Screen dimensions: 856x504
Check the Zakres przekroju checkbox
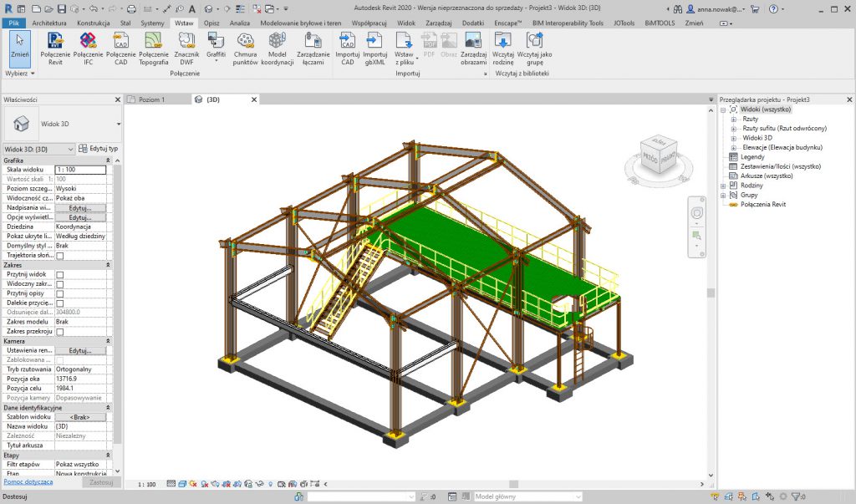pyautogui.click(x=59, y=332)
